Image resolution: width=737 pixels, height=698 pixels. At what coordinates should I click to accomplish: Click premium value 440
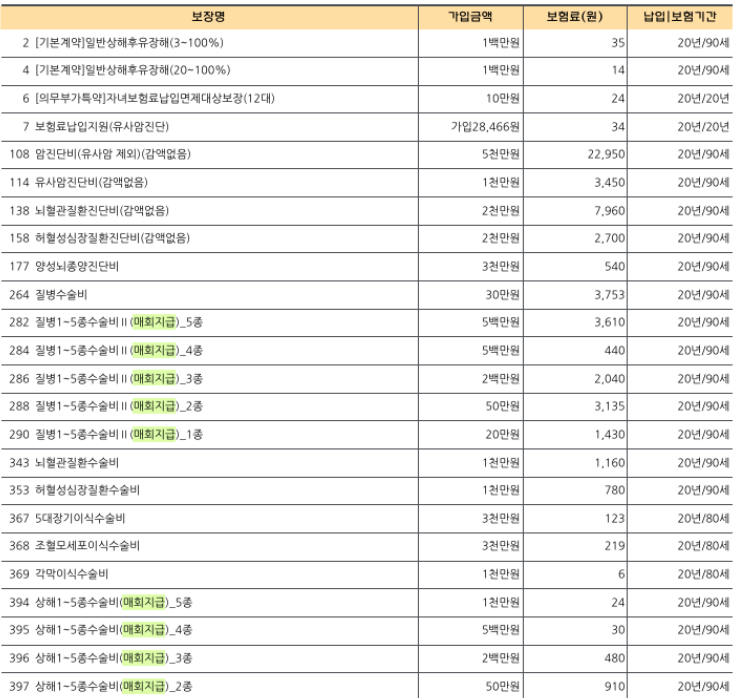pyautogui.click(x=614, y=351)
